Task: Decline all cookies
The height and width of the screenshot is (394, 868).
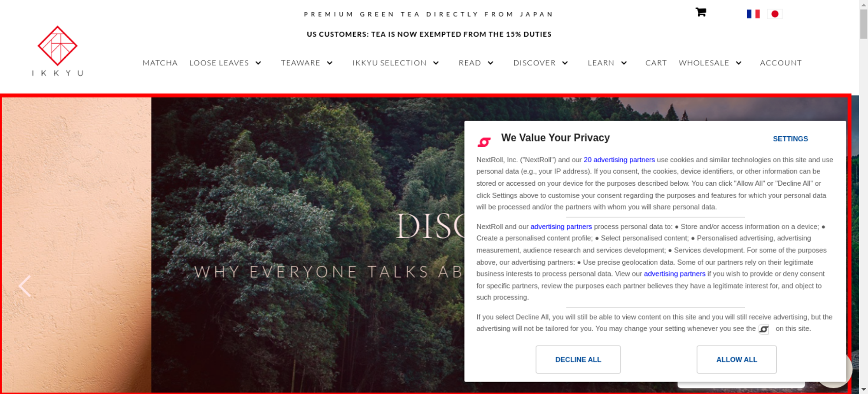Action: pos(578,359)
